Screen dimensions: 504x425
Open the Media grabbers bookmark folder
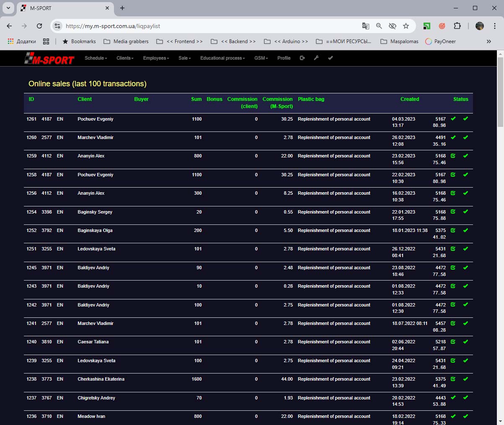click(x=126, y=41)
